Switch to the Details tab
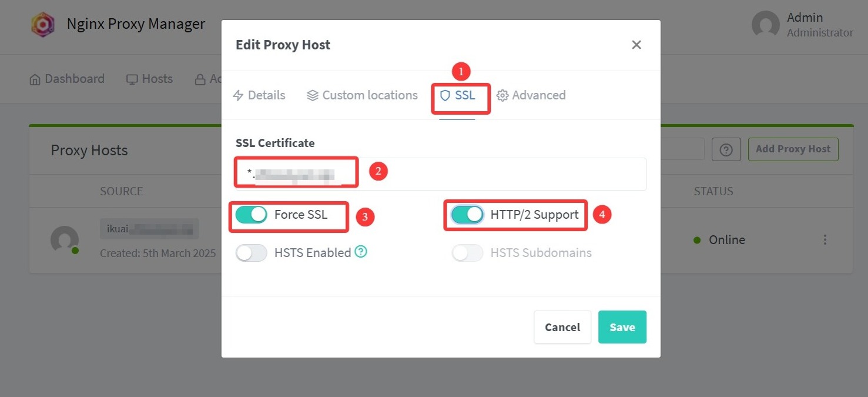 tap(259, 95)
